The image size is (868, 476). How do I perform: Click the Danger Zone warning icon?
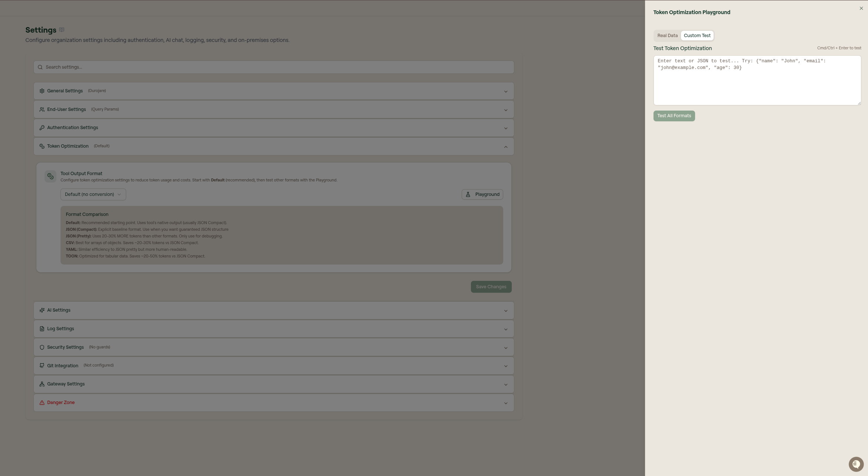coord(42,403)
